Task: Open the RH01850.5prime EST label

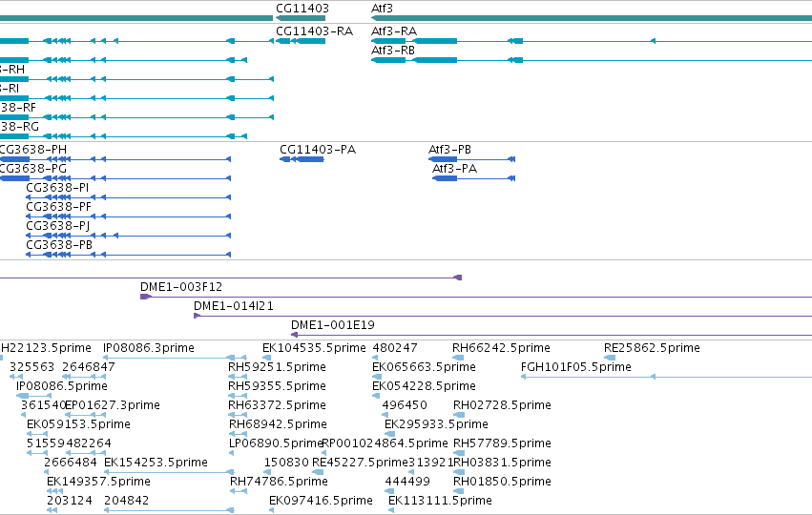Action: 502,482
